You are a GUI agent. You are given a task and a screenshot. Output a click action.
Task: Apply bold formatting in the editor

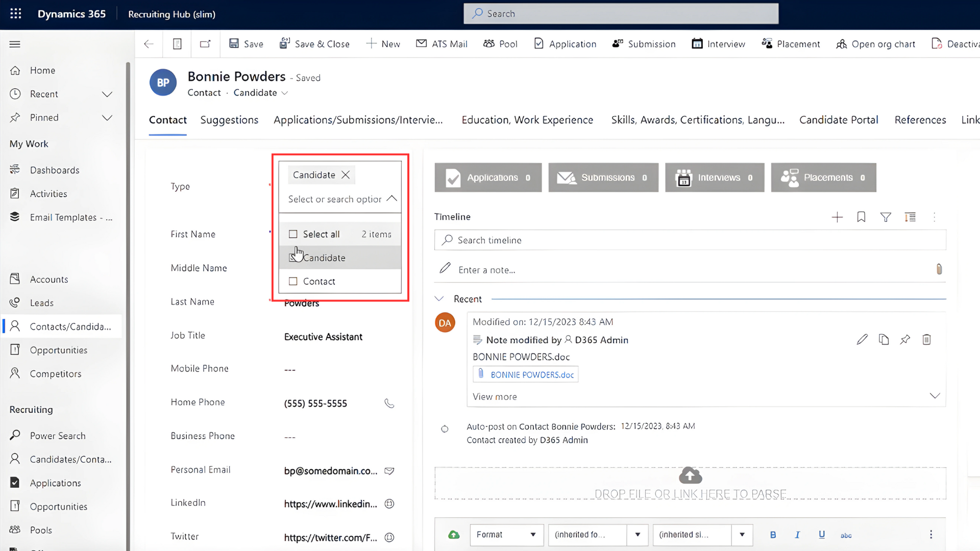pyautogui.click(x=773, y=535)
